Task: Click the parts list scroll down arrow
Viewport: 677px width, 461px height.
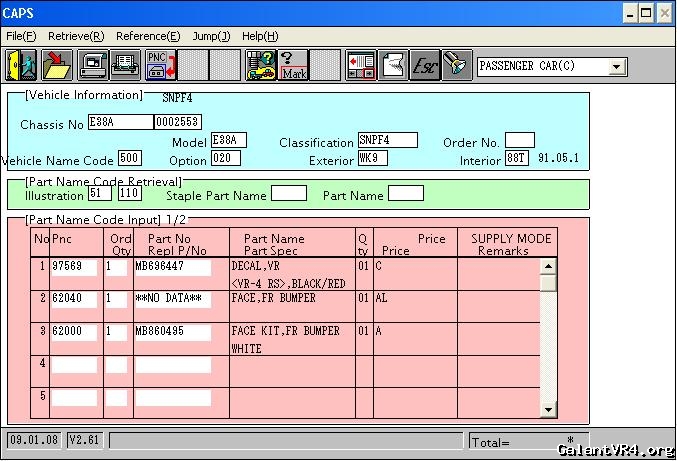Action: click(548, 410)
